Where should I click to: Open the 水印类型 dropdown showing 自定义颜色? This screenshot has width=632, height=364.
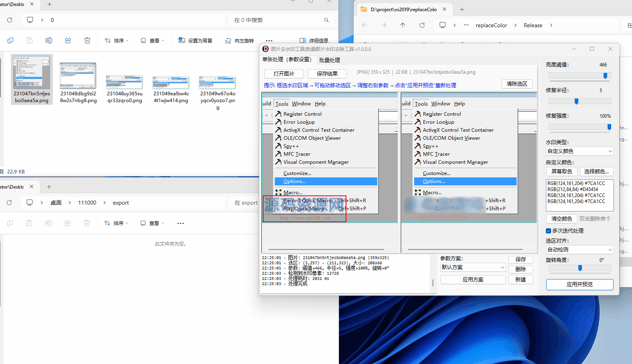(x=580, y=151)
